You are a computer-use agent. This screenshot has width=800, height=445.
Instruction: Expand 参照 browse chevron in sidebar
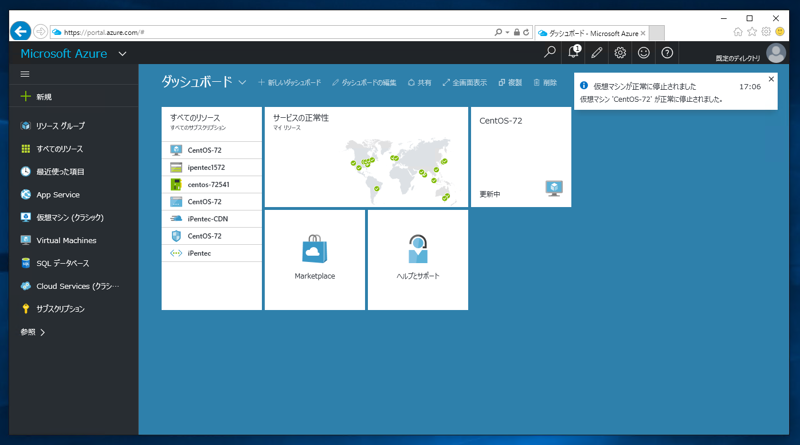tap(42, 332)
